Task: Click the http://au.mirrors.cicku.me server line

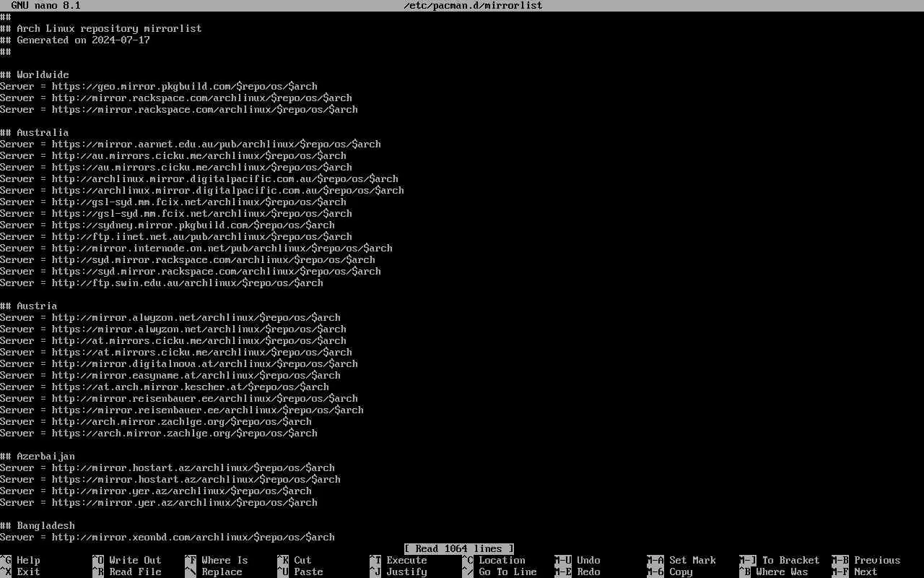Action: point(173,155)
